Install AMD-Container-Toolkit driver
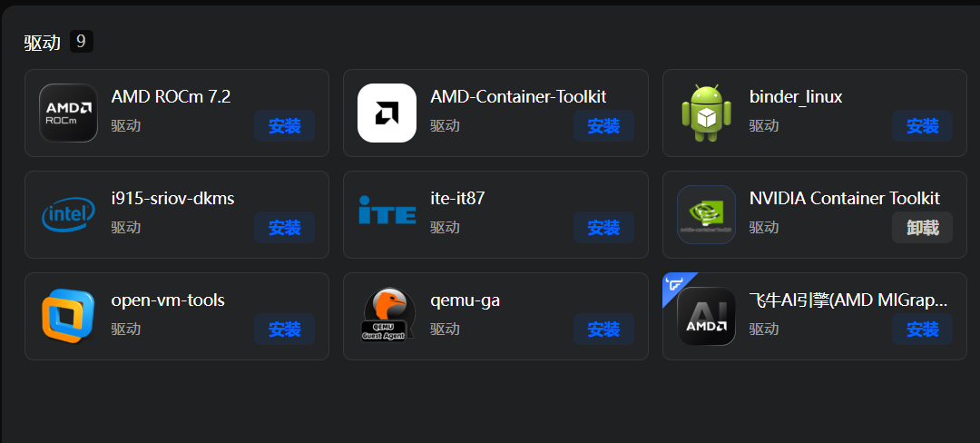Screen dimensions: 980x443 [x=603, y=126]
